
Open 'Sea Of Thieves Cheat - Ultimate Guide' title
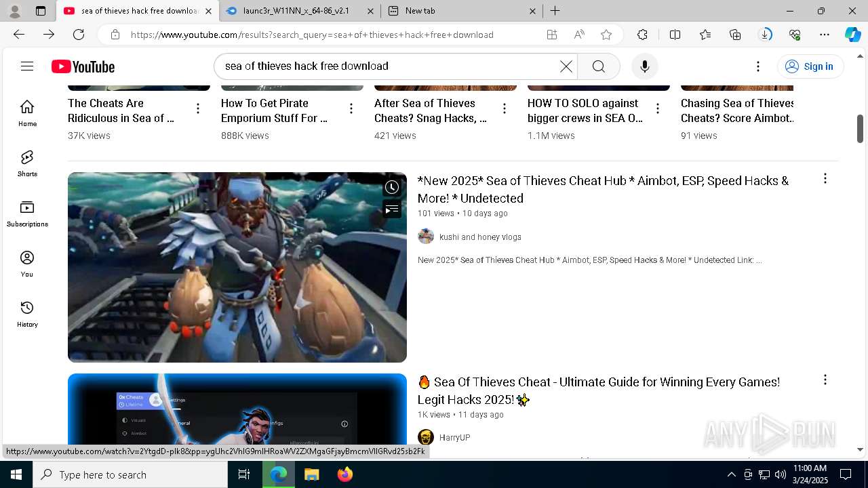[599, 390]
